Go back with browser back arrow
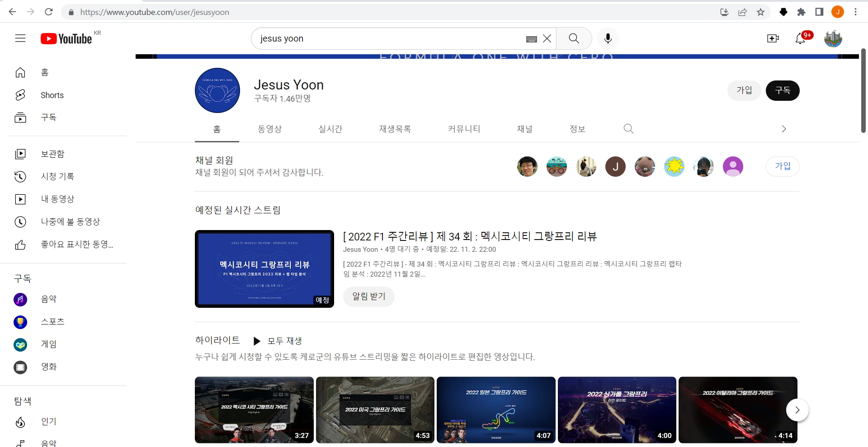Screen dimensions: 868x447 12,12
